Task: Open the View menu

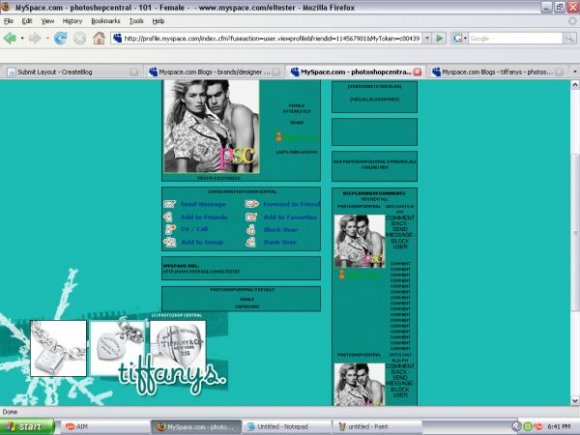Action: (47, 21)
